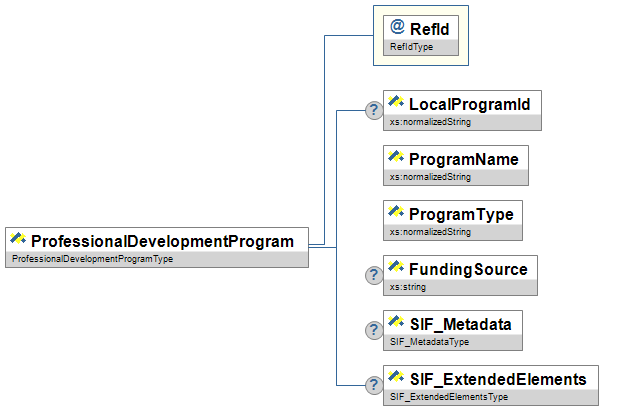
Task: Click the element icon inside ProgramType box
Action: click(396, 214)
